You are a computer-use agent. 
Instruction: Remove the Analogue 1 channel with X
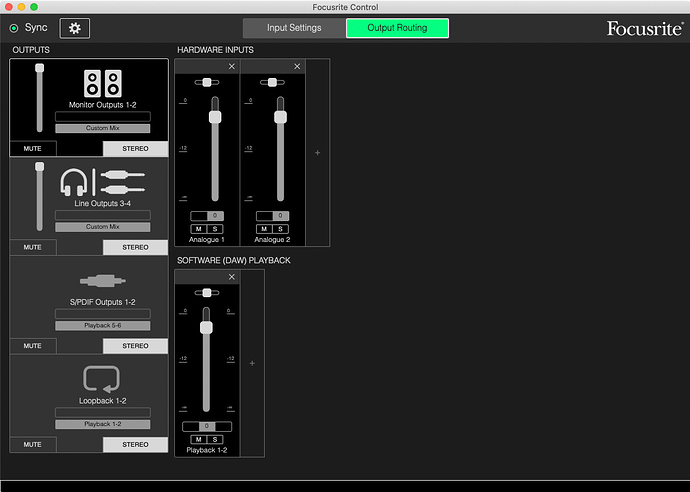tap(231, 66)
